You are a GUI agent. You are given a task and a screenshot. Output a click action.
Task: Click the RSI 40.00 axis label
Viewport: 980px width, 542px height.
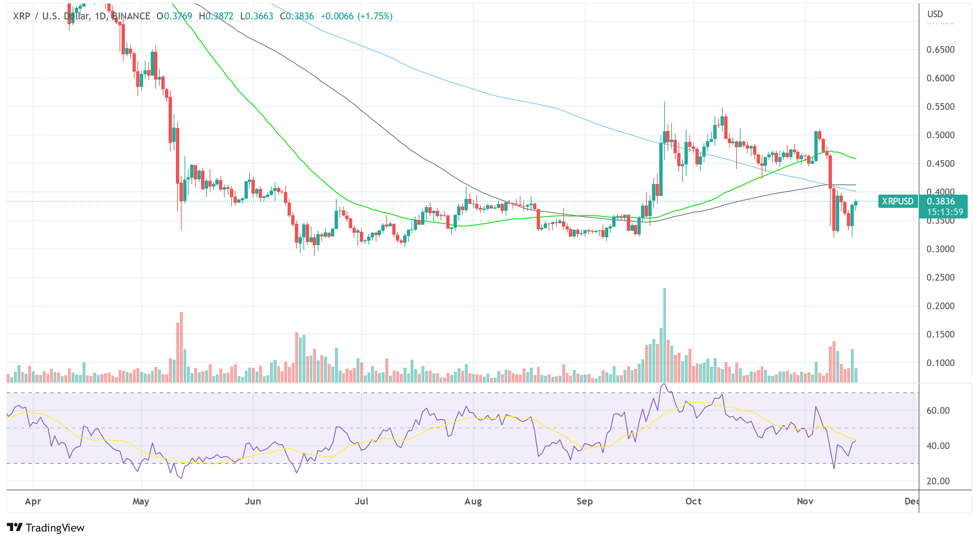coord(938,446)
